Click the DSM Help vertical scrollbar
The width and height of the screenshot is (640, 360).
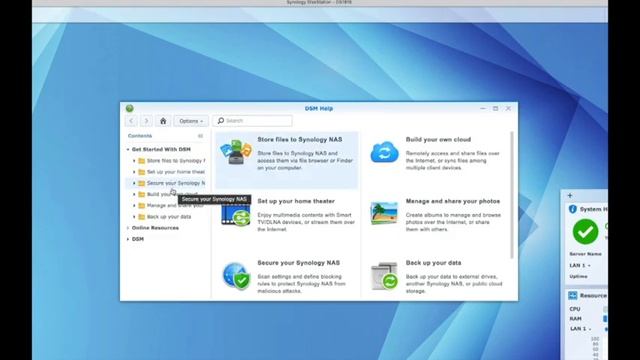coord(512,195)
